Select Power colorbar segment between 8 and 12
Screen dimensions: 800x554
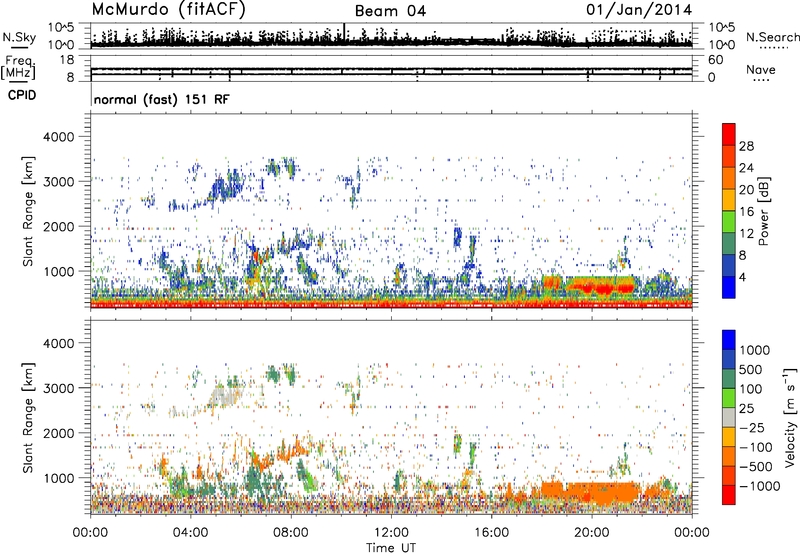tap(729, 244)
